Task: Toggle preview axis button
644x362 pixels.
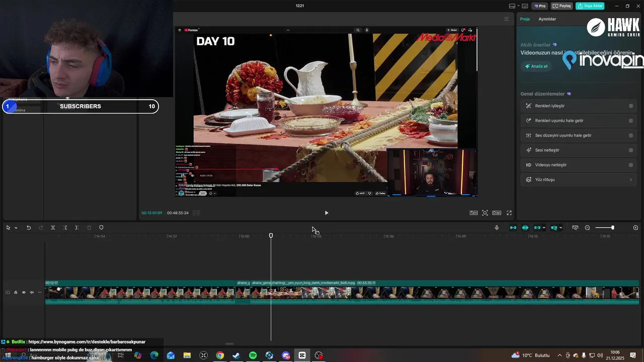Action: tap(554, 228)
